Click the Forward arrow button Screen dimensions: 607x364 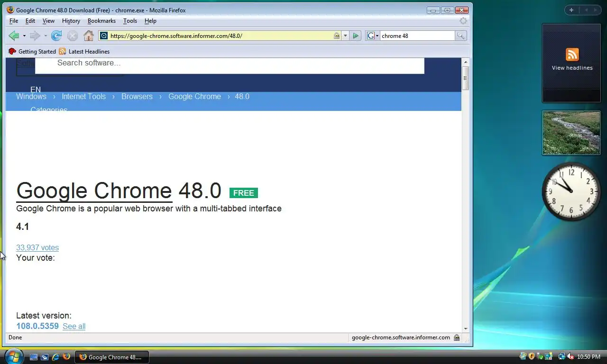coord(35,36)
